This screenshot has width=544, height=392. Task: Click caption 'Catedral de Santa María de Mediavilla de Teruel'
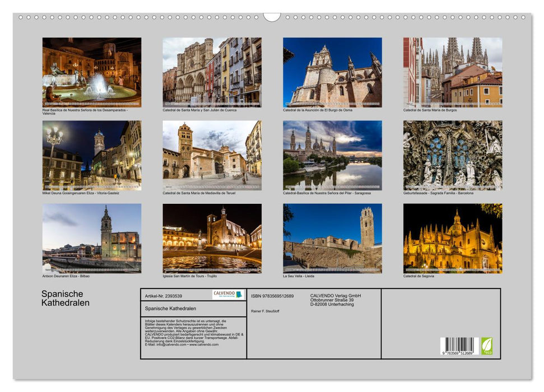point(199,193)
